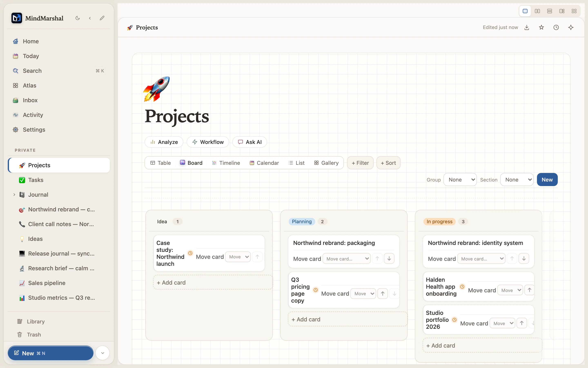Open the Trash

59,335
